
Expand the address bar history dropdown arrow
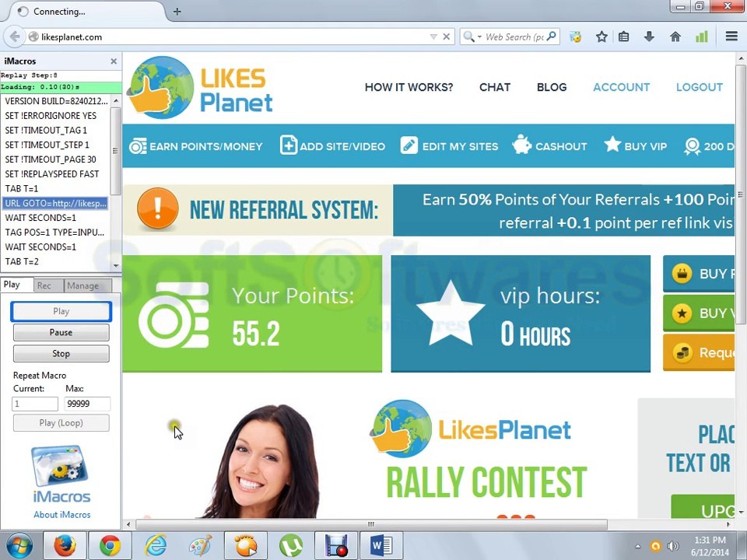433,37
